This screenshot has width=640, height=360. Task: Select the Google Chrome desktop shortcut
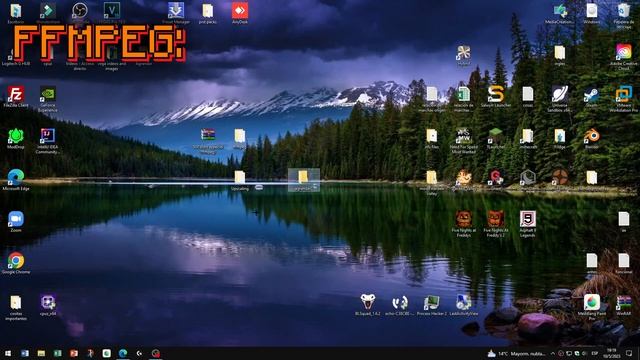(x=16, y=263)
